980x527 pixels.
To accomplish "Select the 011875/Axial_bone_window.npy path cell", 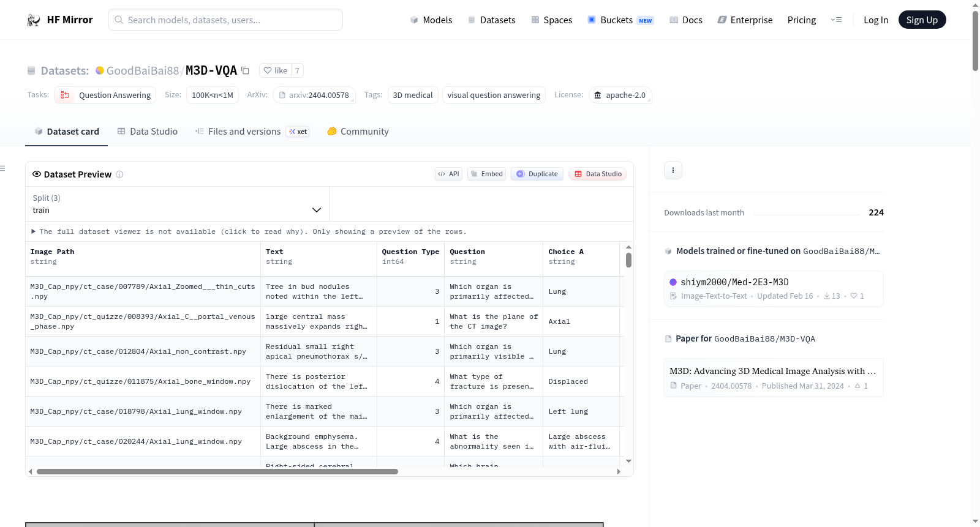I will (143, 381).
